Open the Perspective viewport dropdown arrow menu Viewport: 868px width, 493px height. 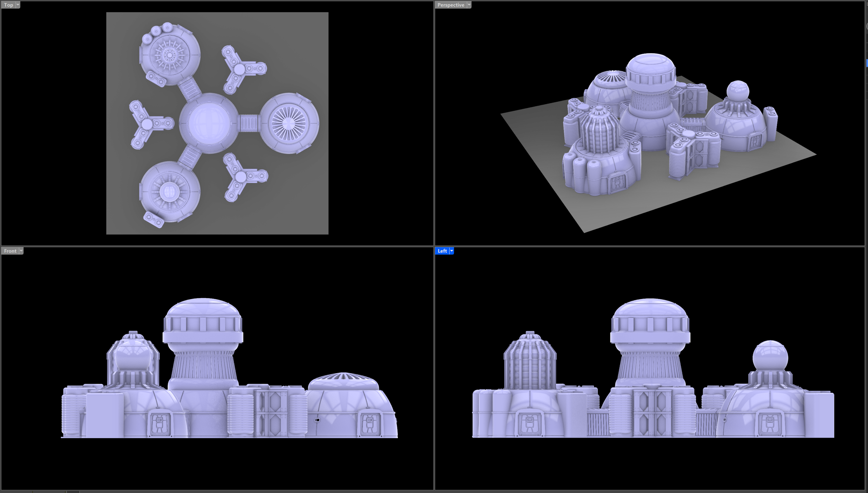tap(469, 5)
